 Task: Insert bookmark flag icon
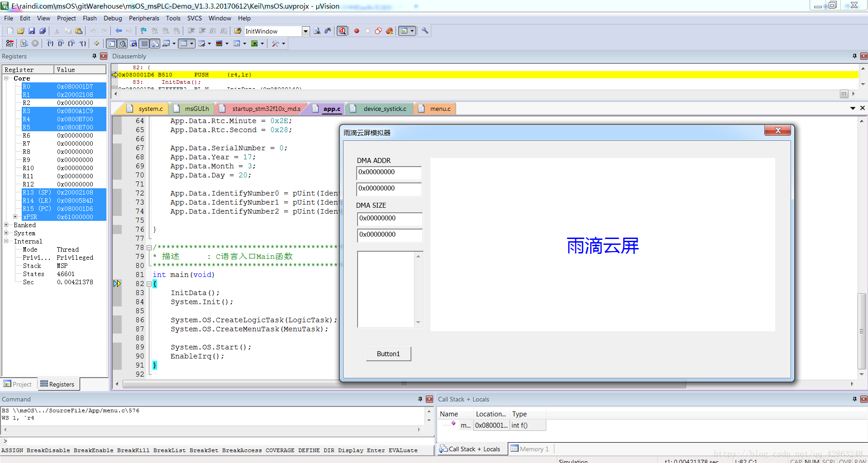tap(143, 31)
